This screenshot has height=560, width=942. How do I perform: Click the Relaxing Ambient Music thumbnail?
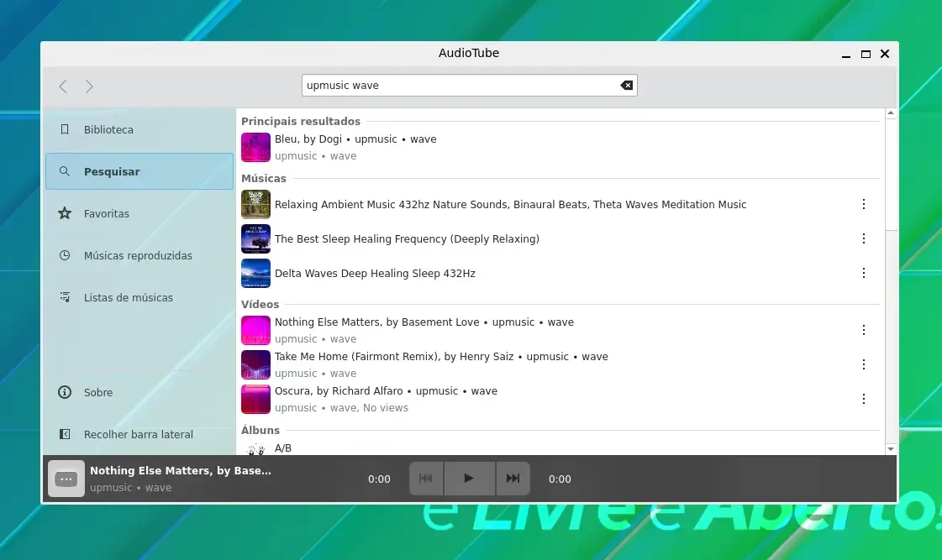coord(256,205)
